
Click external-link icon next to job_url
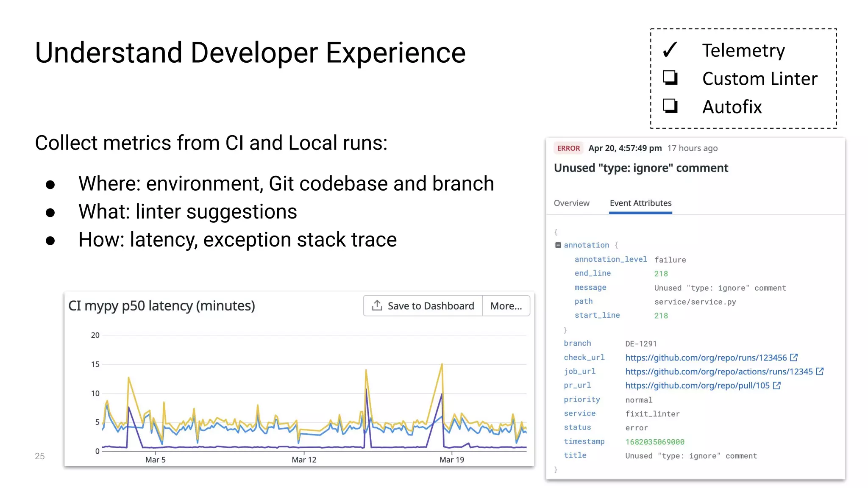tap(820, 371)
